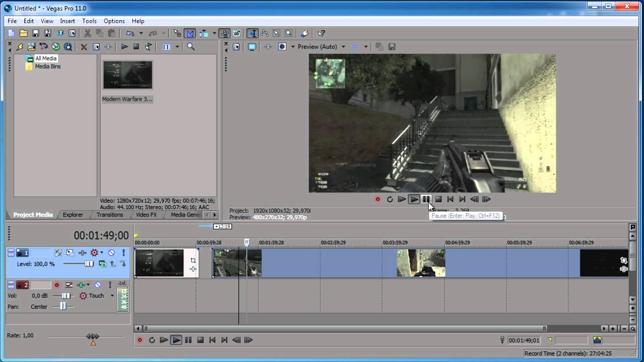This screenshot has width=644, height=362.
Task: Open the Overlays dropdown arrow in preview toolbar
Action: 366,47
